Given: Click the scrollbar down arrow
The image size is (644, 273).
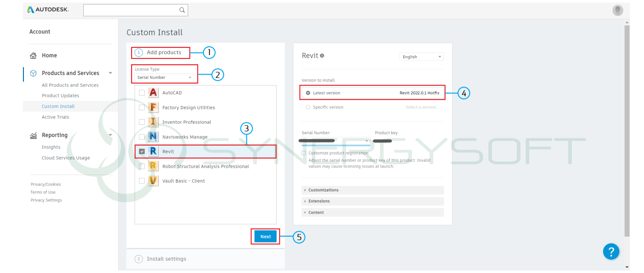Looking at the screenshot, I should coord(627,267).
